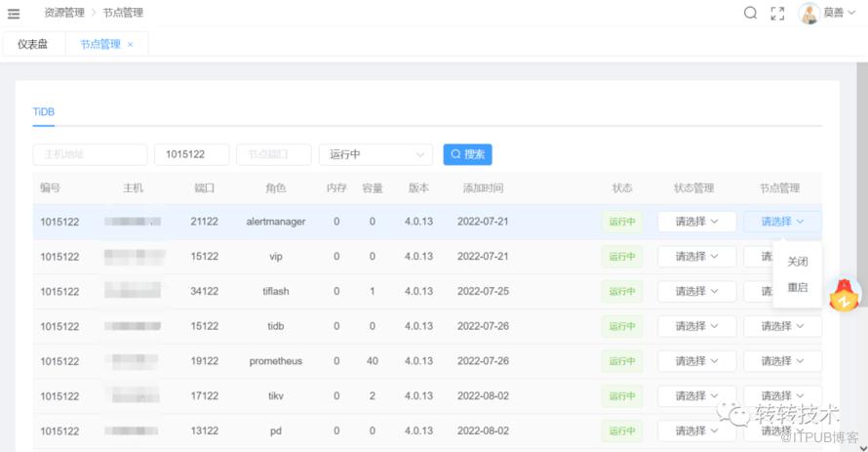The height and width of the screenshot is (452, 868).
Task: Click 运行中 status tag in pd row
Action: [622, 431]
